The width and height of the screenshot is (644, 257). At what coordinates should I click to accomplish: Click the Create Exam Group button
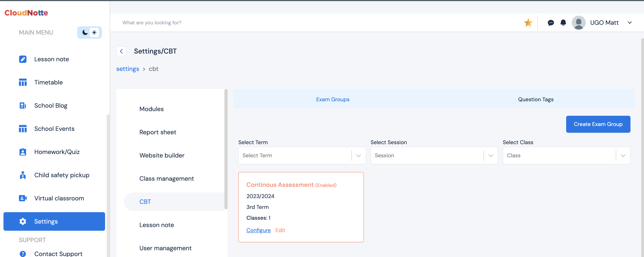click(x=598, y=124)
